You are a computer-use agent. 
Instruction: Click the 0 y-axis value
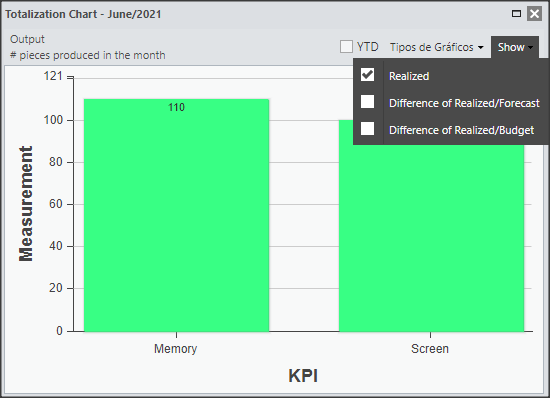59,331
